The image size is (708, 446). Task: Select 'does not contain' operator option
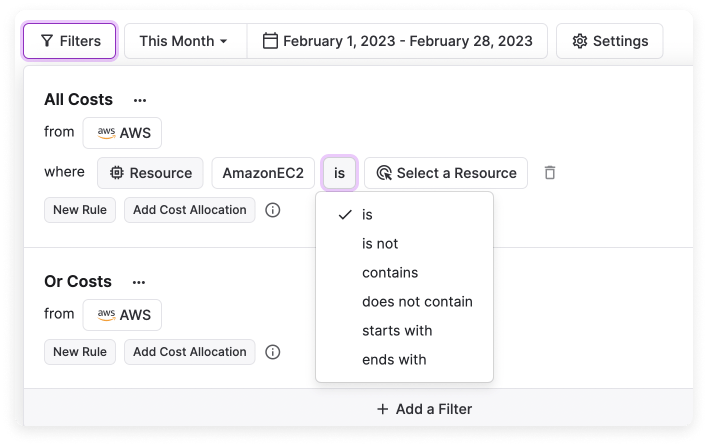coord(417,301)
